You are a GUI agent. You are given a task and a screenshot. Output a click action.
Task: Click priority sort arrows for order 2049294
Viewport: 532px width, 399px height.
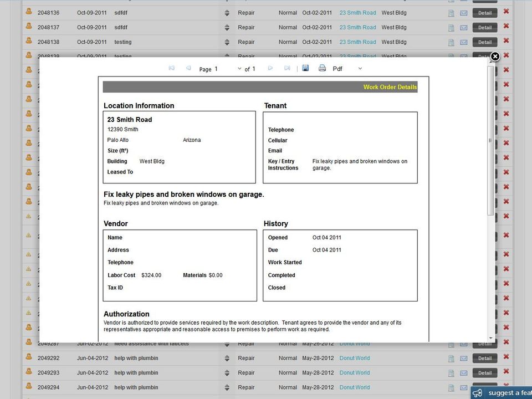pyautogui.click(x=227, y=387)
